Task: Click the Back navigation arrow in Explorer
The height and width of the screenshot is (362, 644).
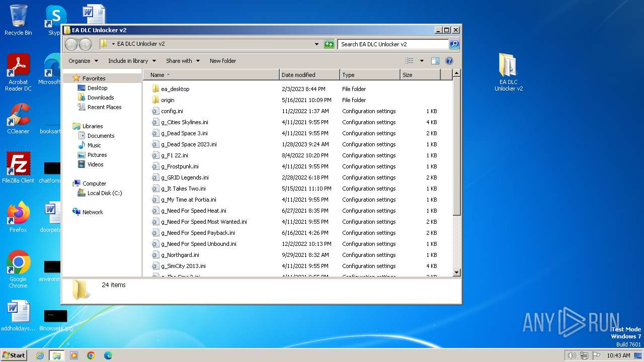Action: (71, 44)
